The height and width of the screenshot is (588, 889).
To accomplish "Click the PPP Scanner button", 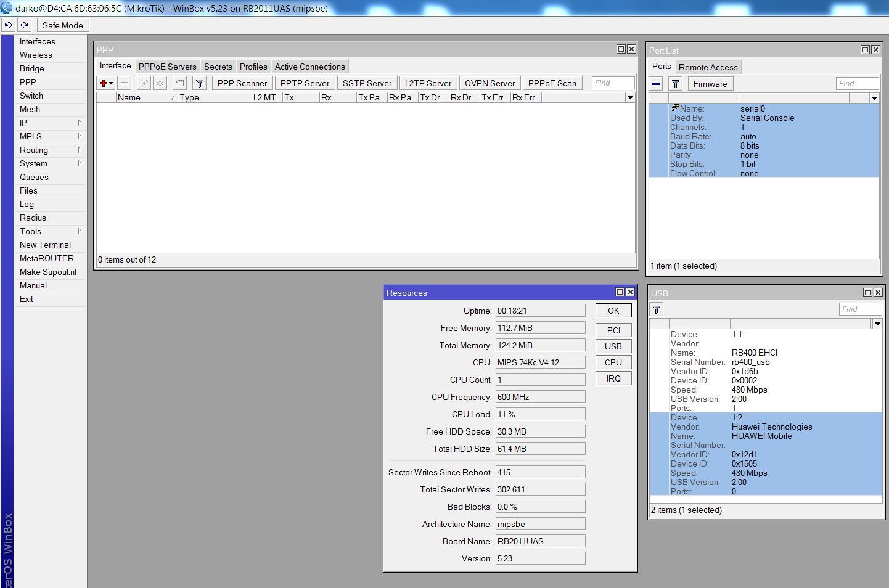I will 242,83.
